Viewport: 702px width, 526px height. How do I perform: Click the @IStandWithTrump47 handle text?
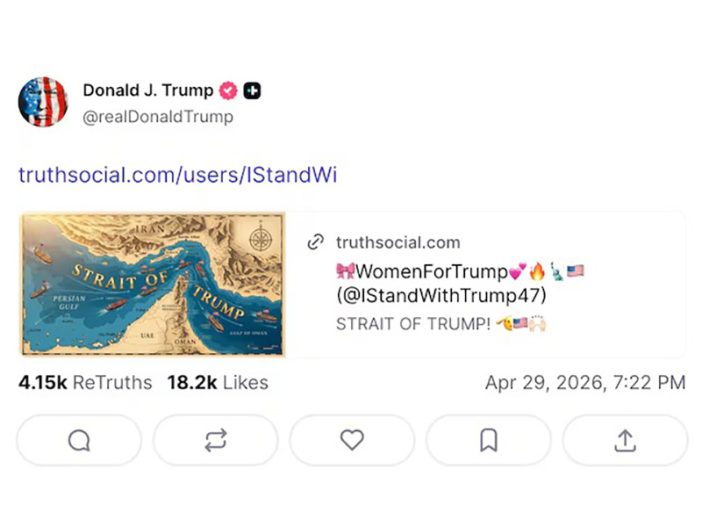(x=442, y=296)
